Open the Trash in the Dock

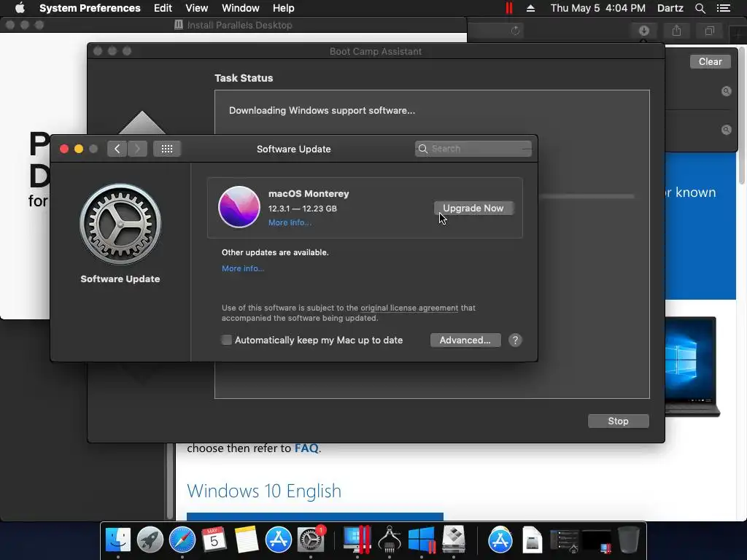[628, 540]
